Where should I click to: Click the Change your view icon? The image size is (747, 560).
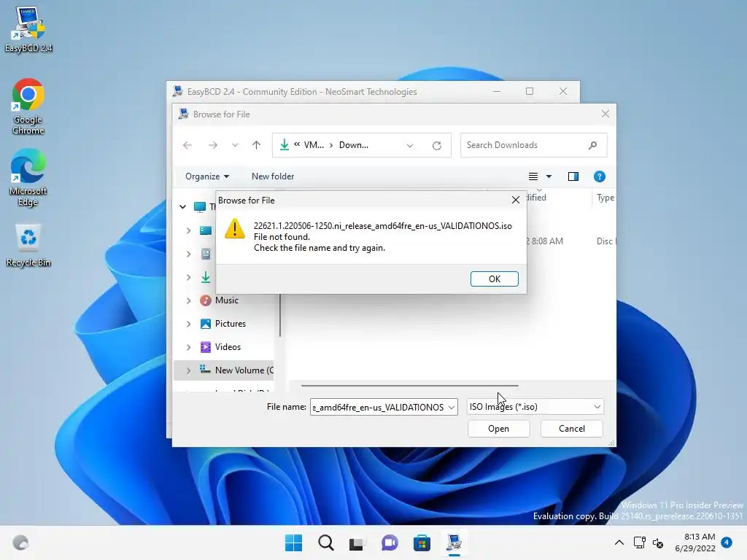533,176
